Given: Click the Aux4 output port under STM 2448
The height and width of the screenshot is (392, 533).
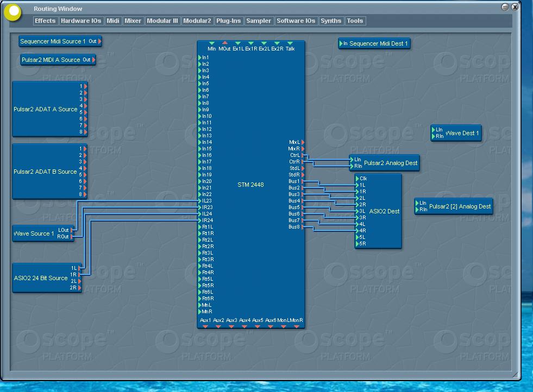Looking at the screenshot, I should [x=244, y=326].
